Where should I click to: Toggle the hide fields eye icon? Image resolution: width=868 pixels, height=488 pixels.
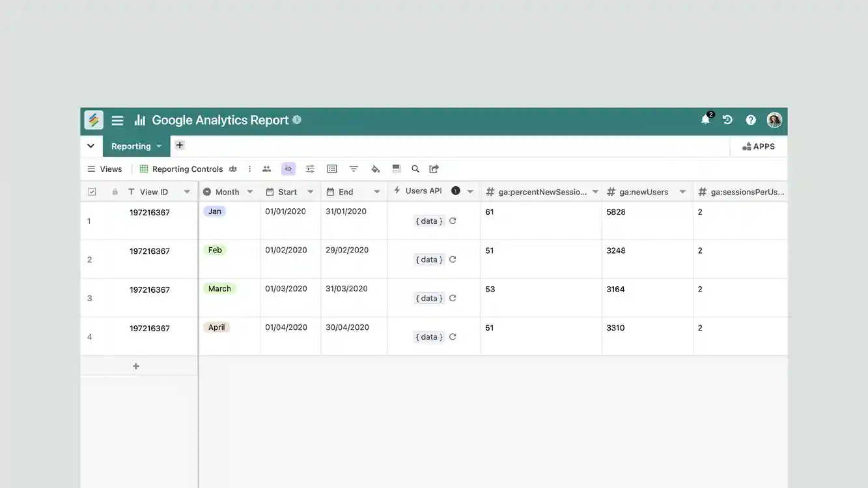(x=288, y=169)
